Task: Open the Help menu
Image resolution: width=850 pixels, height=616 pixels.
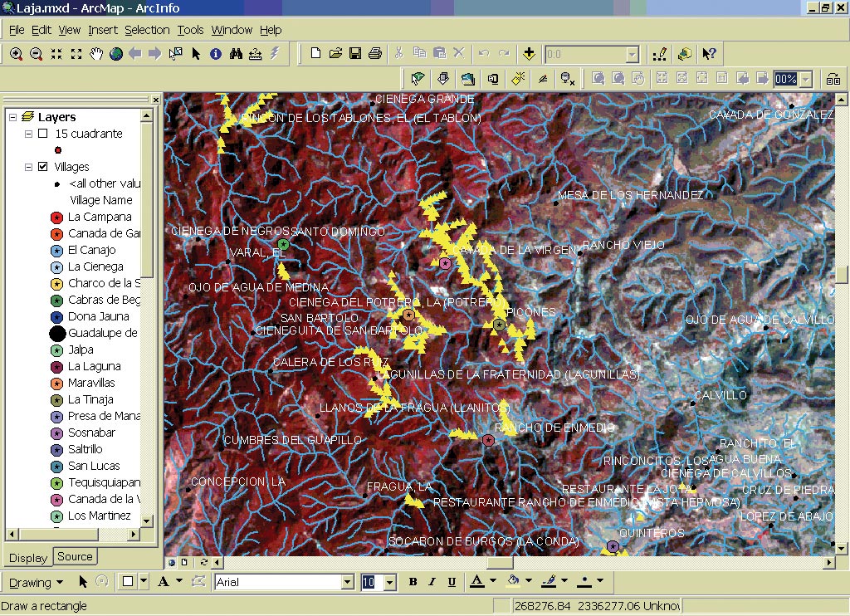Action: pos(271,30)
